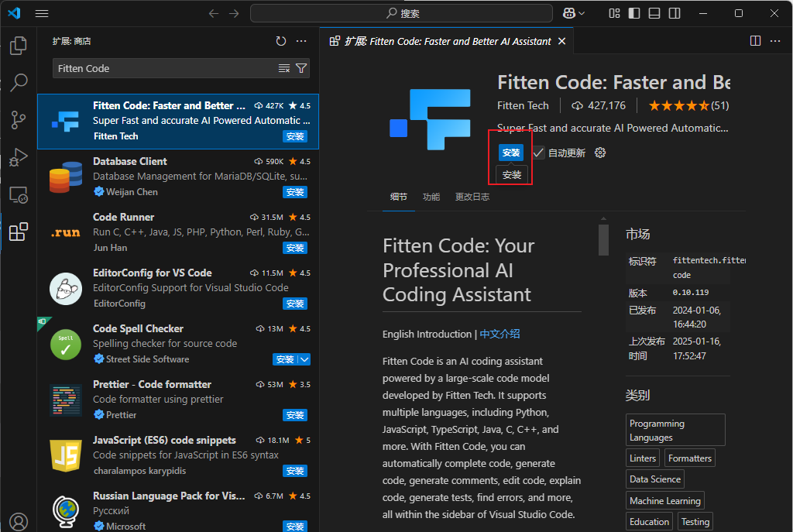Open the Explorer view in activity bar
Viewport: 793px width, 532px height.
(19, 46)
